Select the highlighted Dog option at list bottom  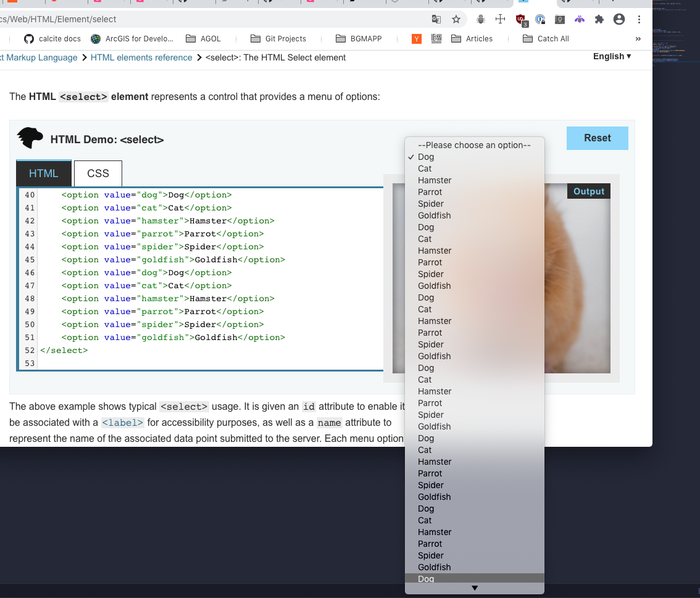click(x=475, y=578)
